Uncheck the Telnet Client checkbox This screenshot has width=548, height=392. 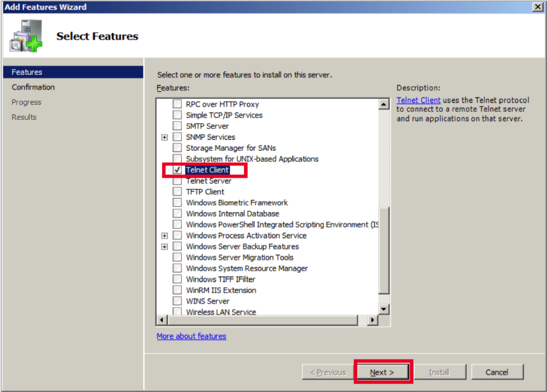177,170
